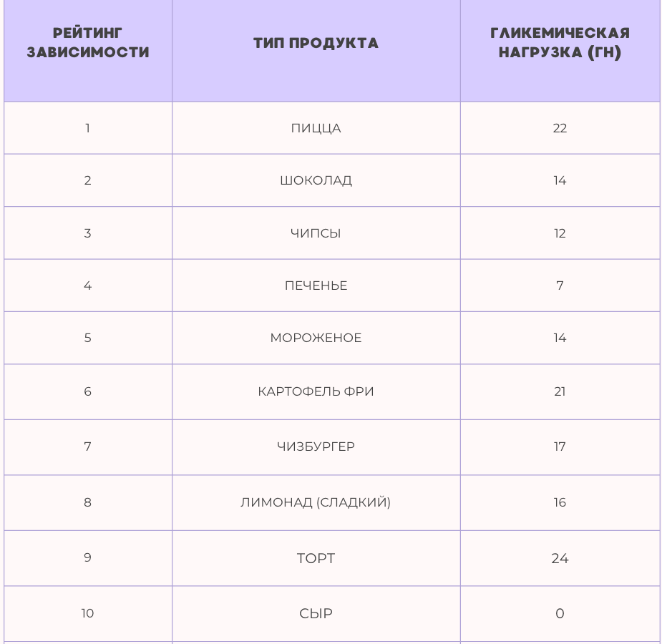The height and width of the screenshot is (644, 662).
Task: Select glycemic load value 7 for Печенье
Action: click(x=560, y=286)
